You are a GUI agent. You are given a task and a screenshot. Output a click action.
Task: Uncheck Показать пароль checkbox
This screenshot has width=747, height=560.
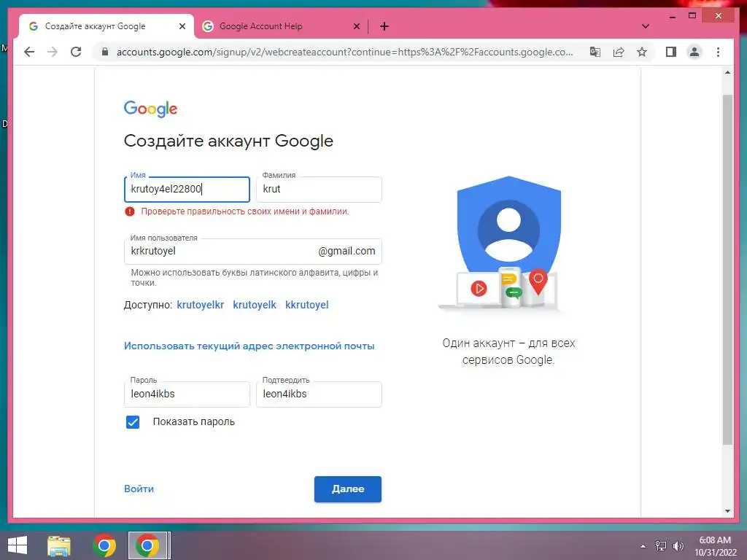133,422
